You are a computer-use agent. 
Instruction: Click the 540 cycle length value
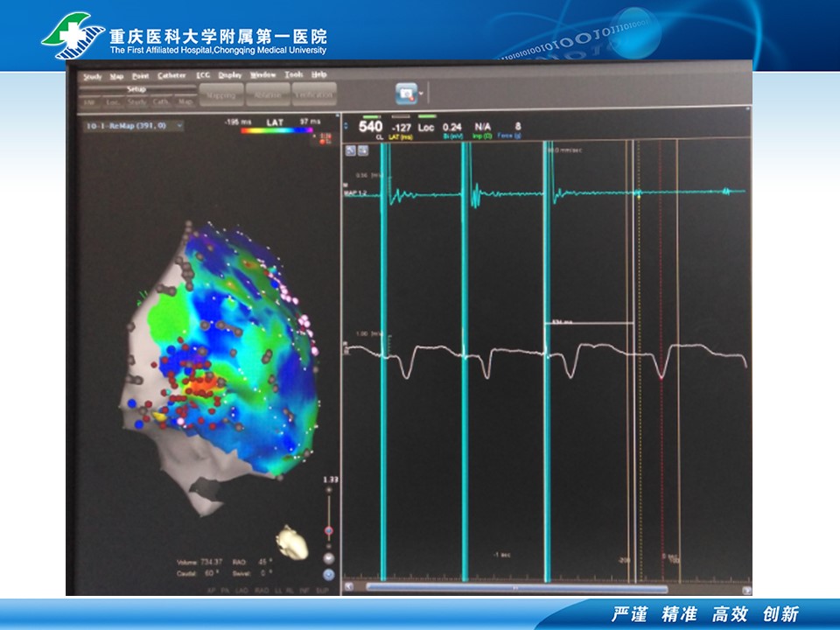coord(370,127)
